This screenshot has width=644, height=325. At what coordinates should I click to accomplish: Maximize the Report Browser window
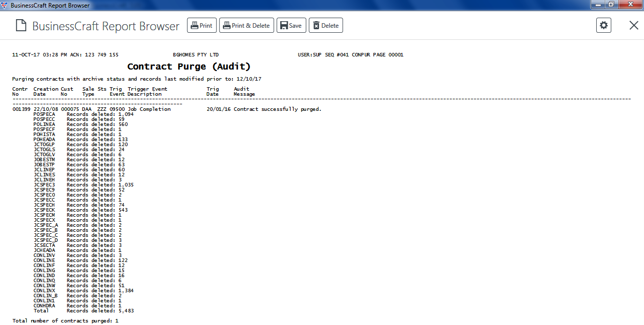point(611,5)
